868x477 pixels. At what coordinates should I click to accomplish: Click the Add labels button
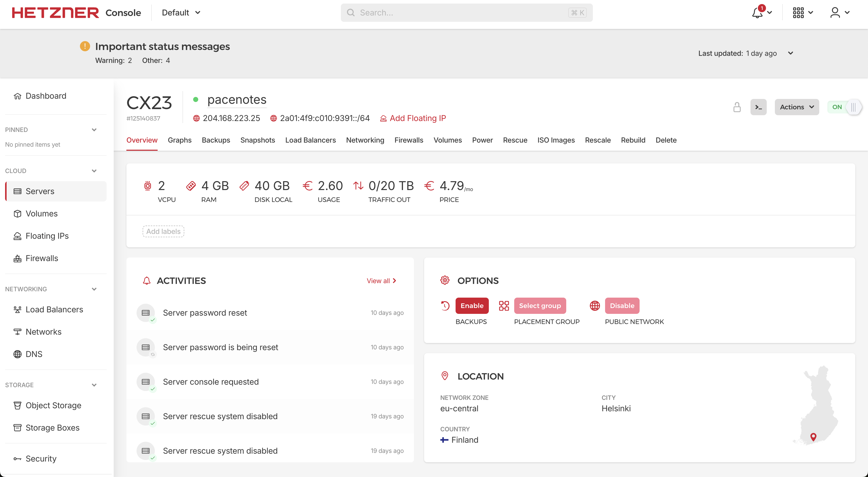pyautogui.click(x=163, y=231)
